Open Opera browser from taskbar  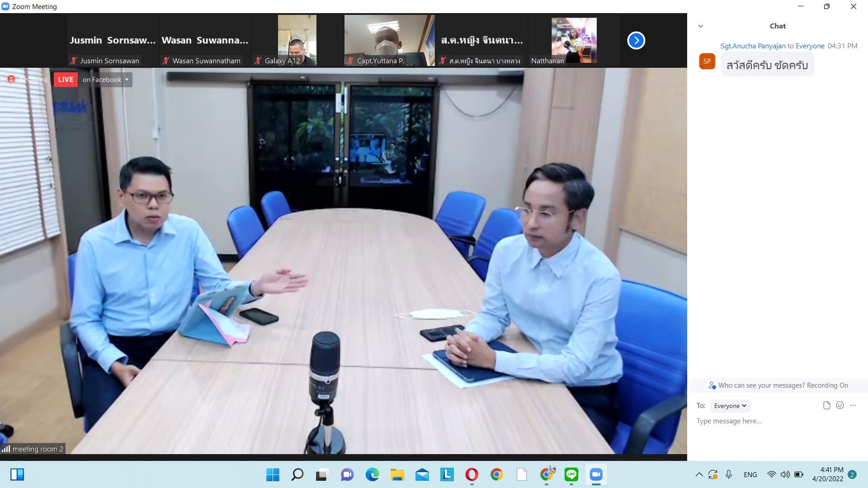(x=472, y=474)
